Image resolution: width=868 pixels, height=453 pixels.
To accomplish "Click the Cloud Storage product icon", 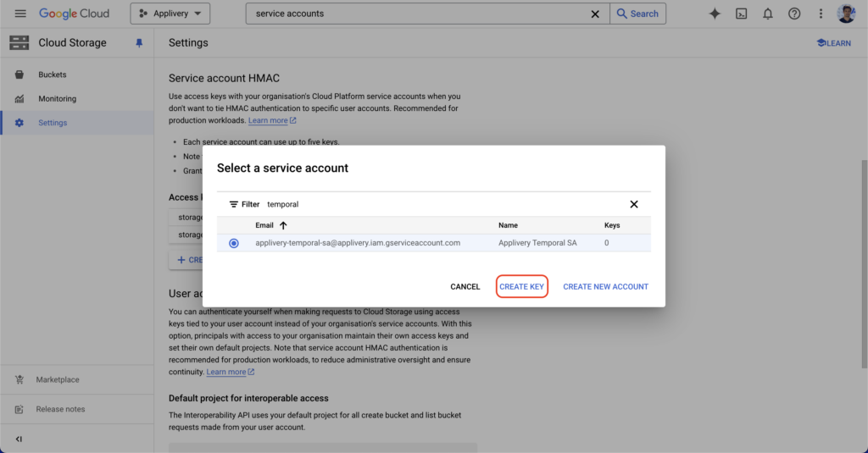I will coord(19,42).
